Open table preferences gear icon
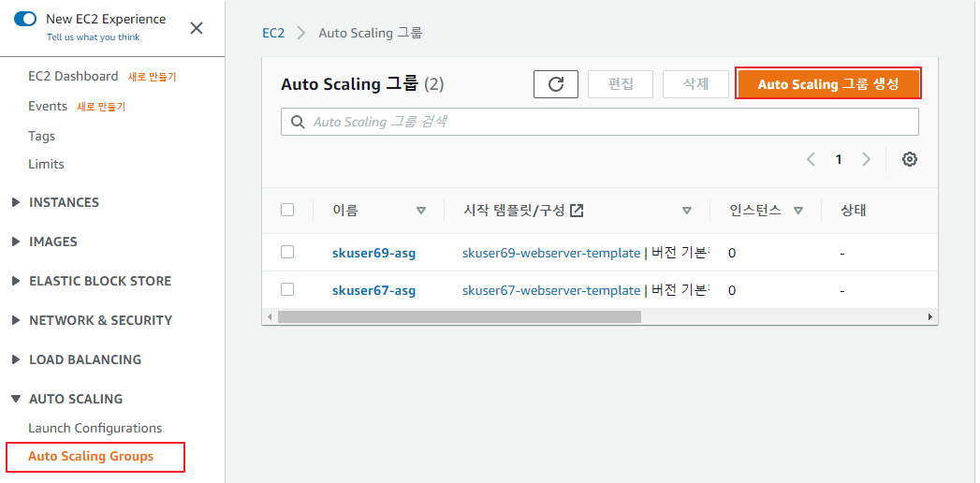Viewport: 980px width, 483px height. (x=910, y=159)
